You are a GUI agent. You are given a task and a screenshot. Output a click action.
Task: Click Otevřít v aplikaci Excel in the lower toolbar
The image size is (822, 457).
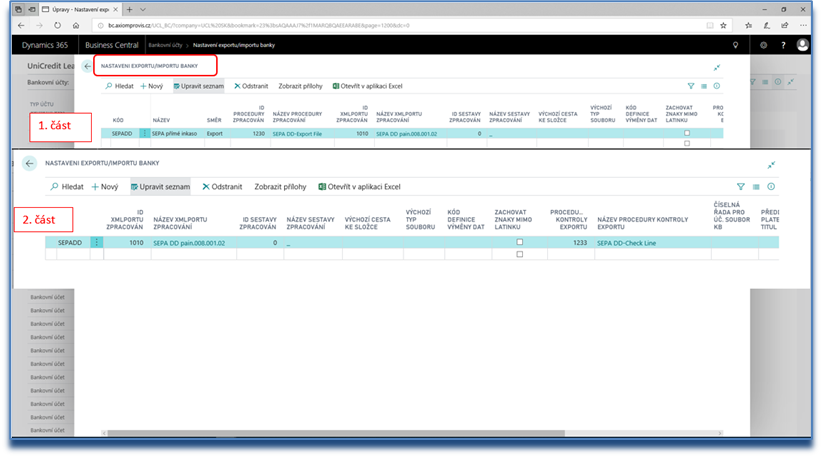359,186
